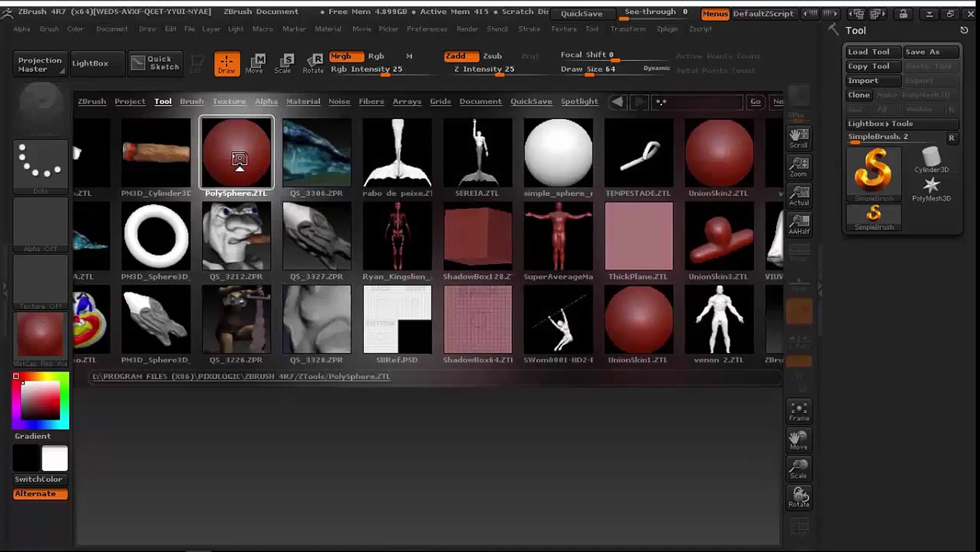Toggle the Menus button
Image resolution: width=980 pixels, height=552 pixels.
click(x=715, y=14)
